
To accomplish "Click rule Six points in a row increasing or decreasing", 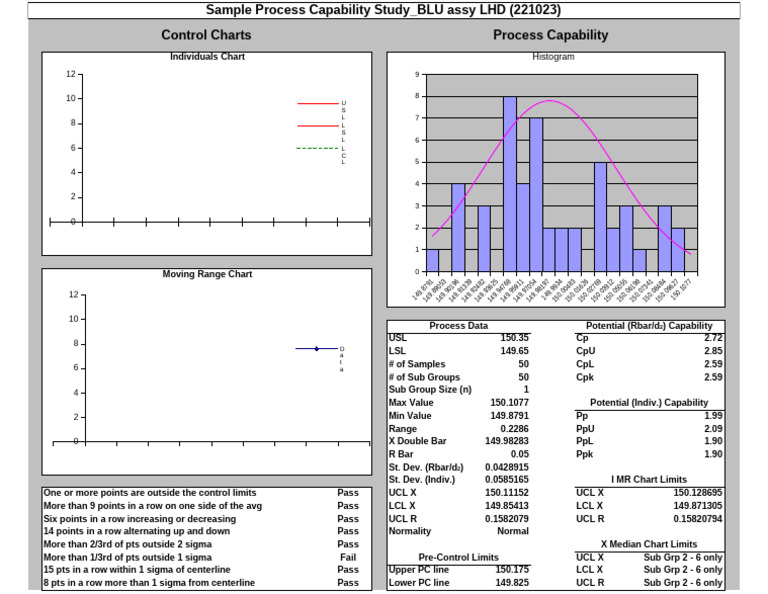I will 140,519.
